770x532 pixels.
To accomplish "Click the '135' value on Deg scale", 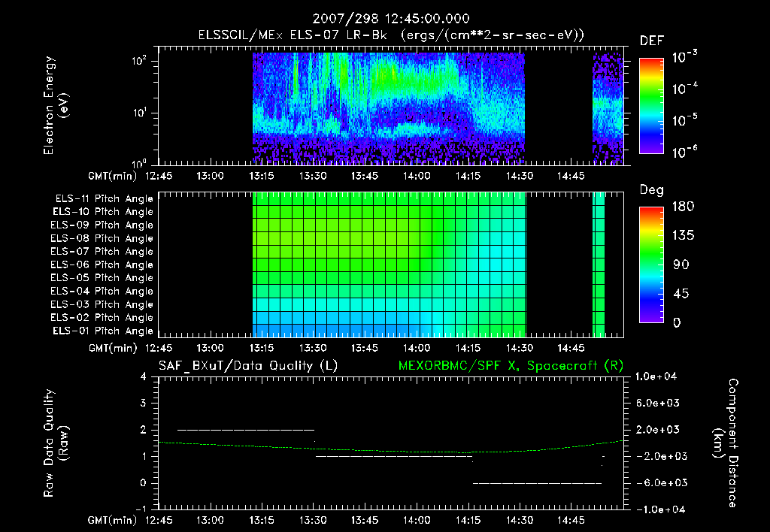I will 683,236.
